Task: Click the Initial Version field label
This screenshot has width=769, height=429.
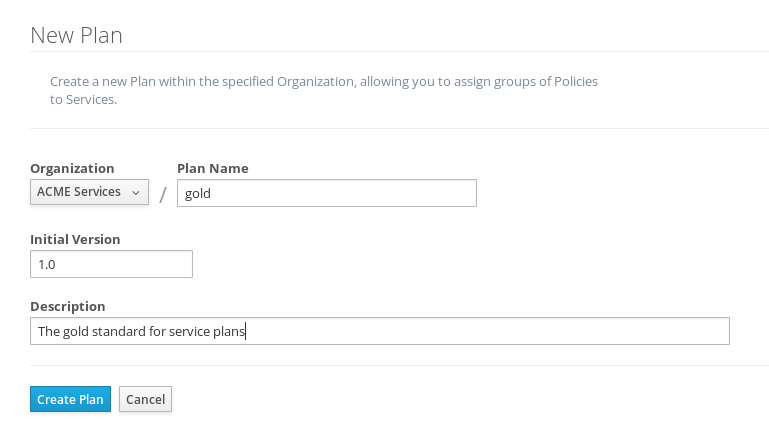Action: pos(75,239)
